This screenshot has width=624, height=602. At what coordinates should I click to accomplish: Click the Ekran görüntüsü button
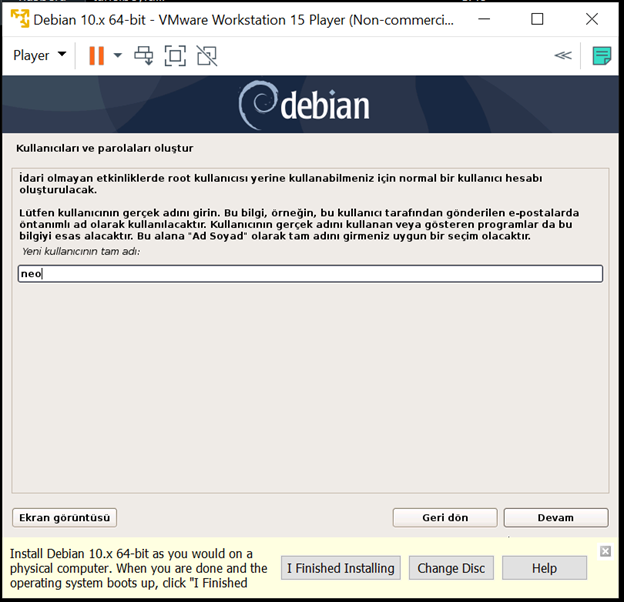[64, 518]
